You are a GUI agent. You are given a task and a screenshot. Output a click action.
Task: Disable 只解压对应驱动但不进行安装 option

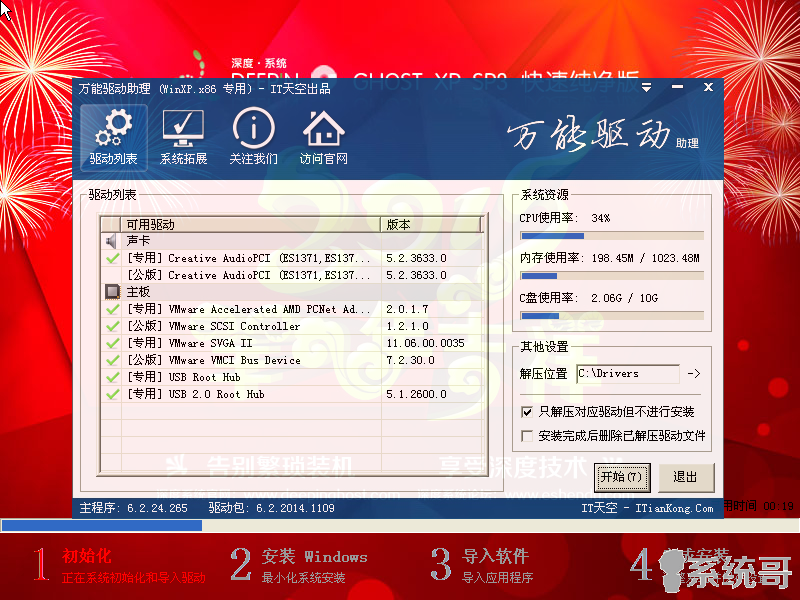pyautogui.click(x=527, y=412)
